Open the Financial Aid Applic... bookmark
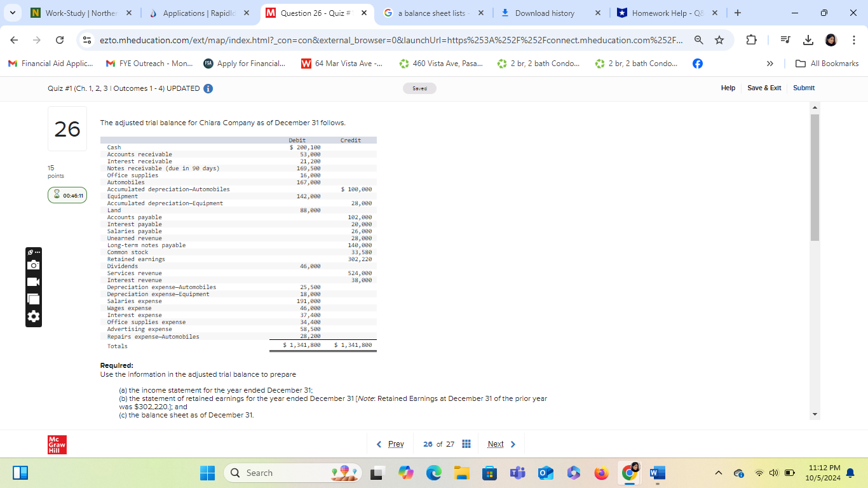 tap(50, 64)
